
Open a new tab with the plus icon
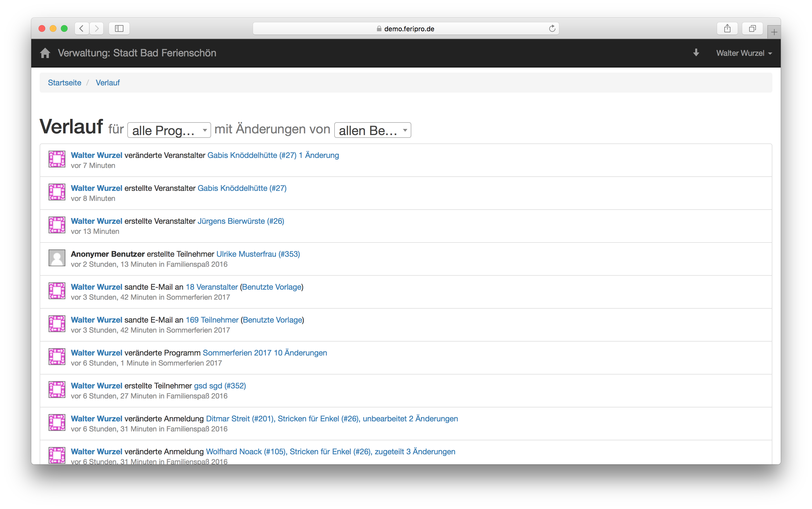pyautogui.click(x=774, y=32)
